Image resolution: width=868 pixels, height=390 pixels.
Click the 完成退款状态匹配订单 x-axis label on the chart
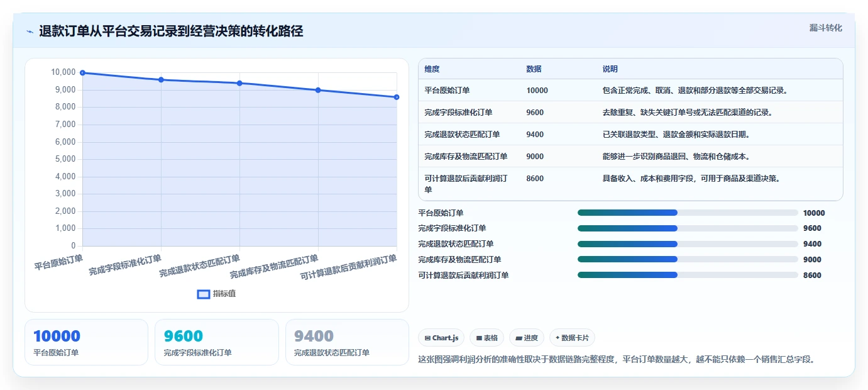[200, 266]
